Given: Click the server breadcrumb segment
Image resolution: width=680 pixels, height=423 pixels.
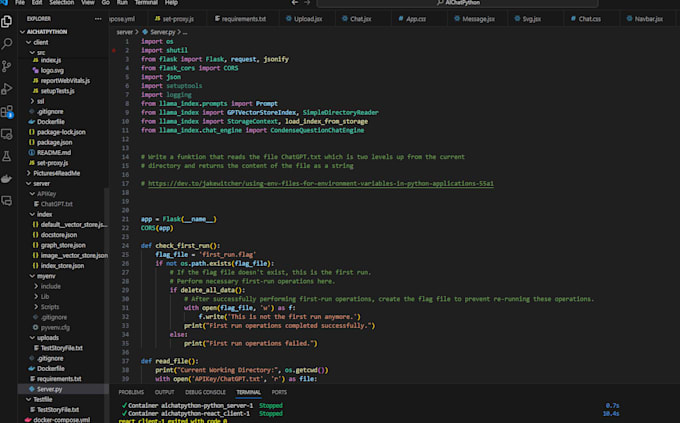Looking at the screenshot, I should tap(124, 32).
